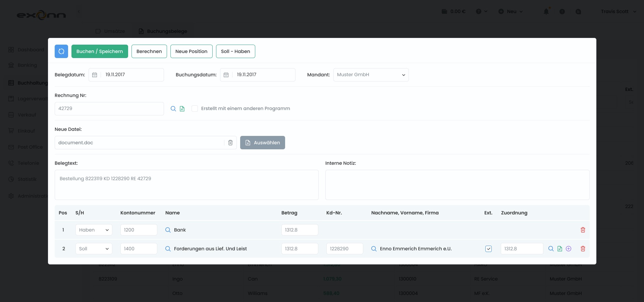
Task: Open help question mark dropdown
Action: point(482,11)
